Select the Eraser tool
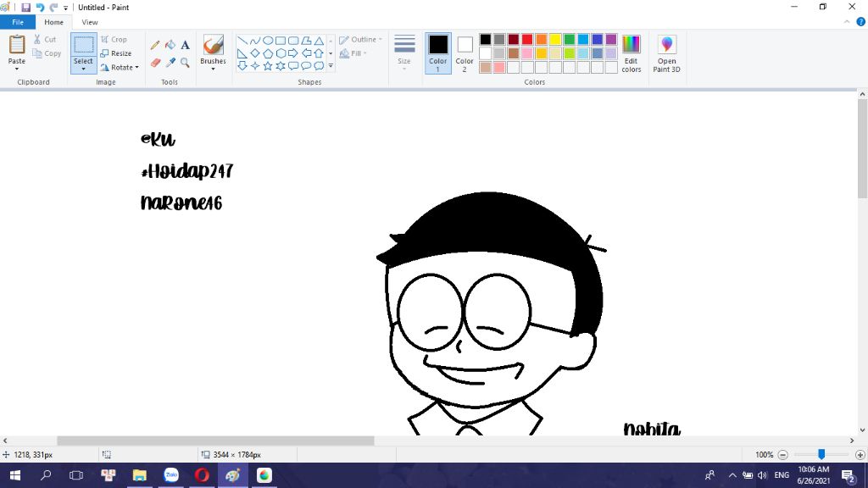 coord(155,63)
